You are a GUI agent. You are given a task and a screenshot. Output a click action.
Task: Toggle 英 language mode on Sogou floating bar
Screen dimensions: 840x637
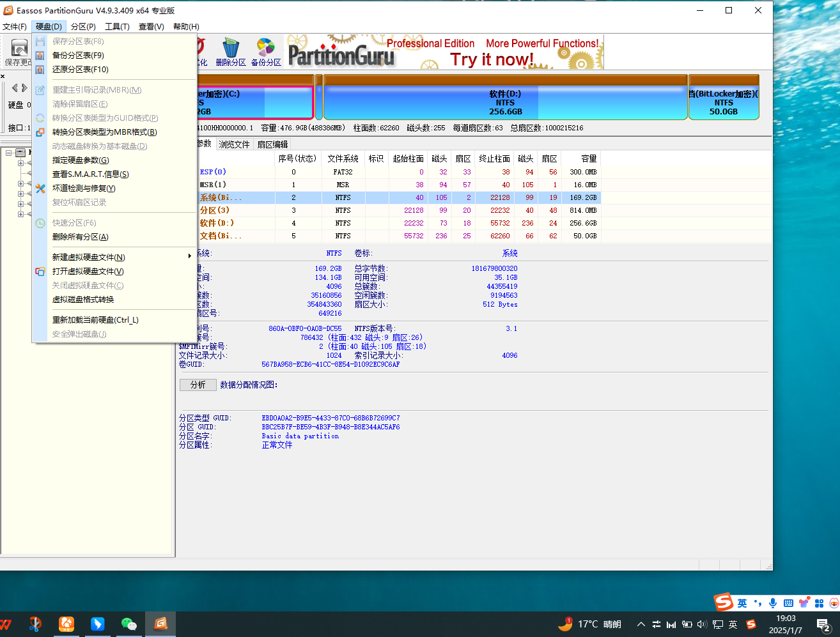742,603
